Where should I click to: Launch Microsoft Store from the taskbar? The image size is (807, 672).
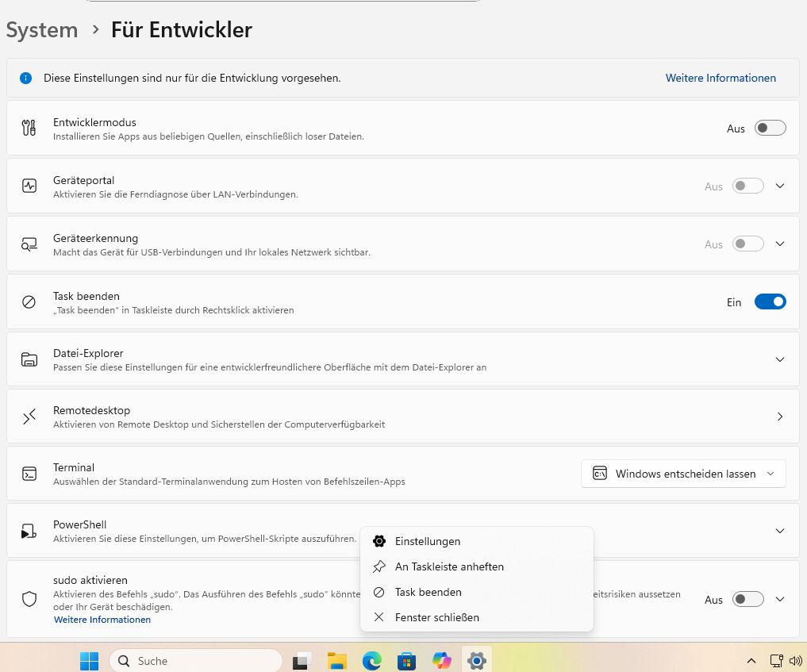(407, 660)
